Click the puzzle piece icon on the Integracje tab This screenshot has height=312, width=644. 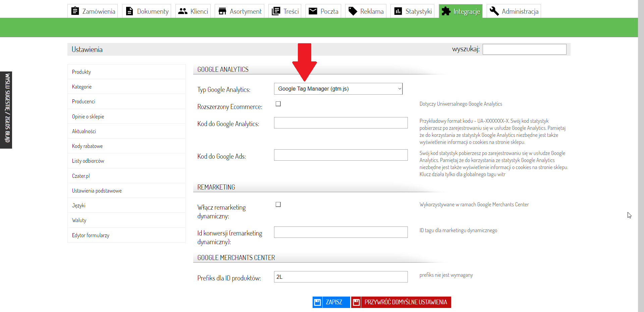tap(446, 11)
